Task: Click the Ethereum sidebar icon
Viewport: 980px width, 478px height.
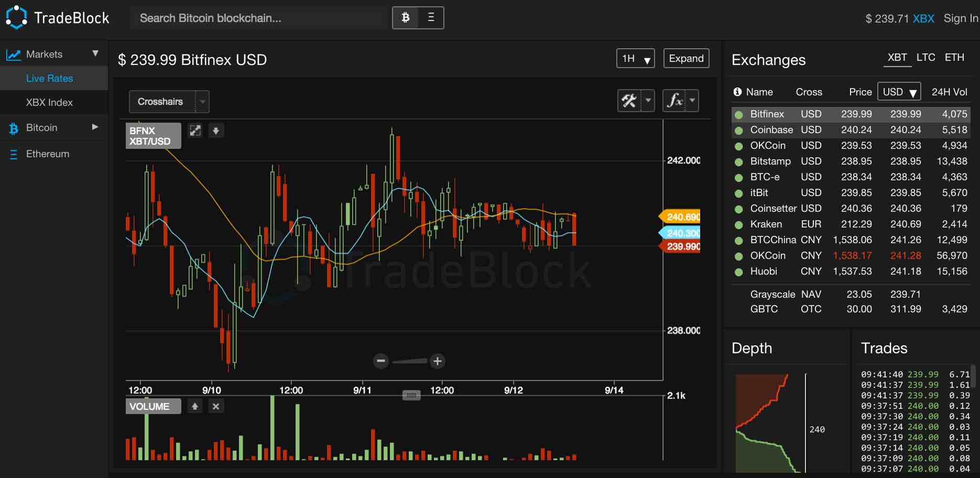Action: [14, 154]
